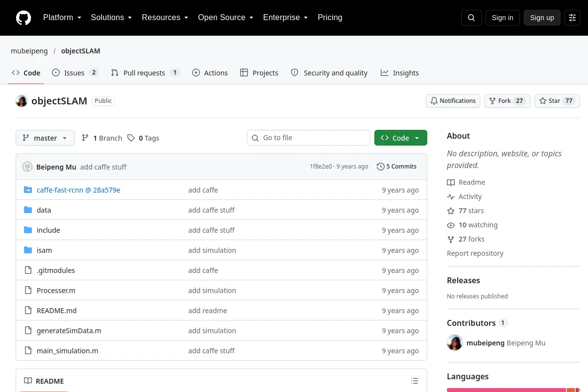Click the objectSLAM owner avatar
588x392 pixels.
point(22,101)
